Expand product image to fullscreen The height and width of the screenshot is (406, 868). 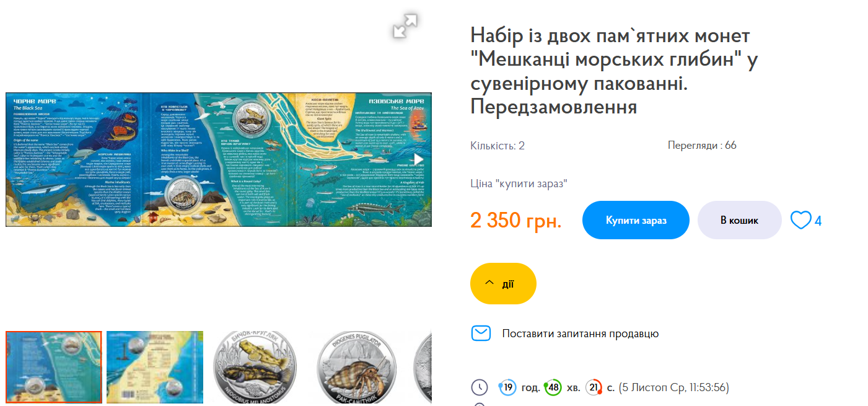pyautogui.click(x=405, y=26)
